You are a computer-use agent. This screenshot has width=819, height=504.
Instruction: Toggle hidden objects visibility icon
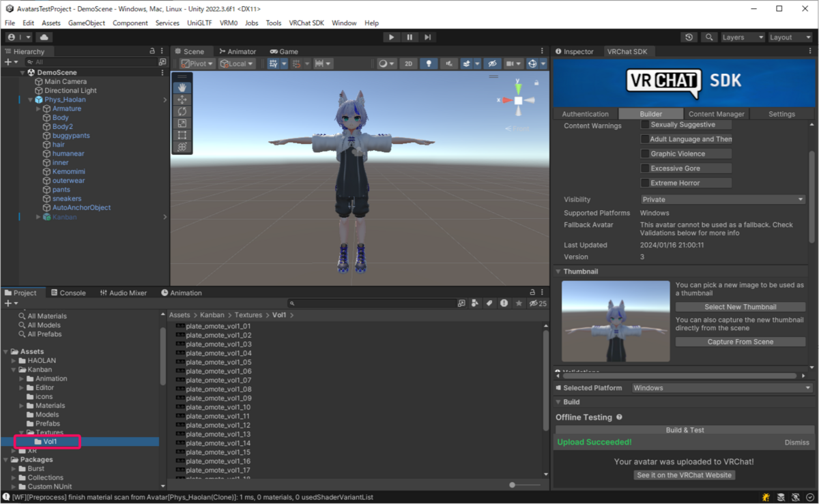click(492, 63)
